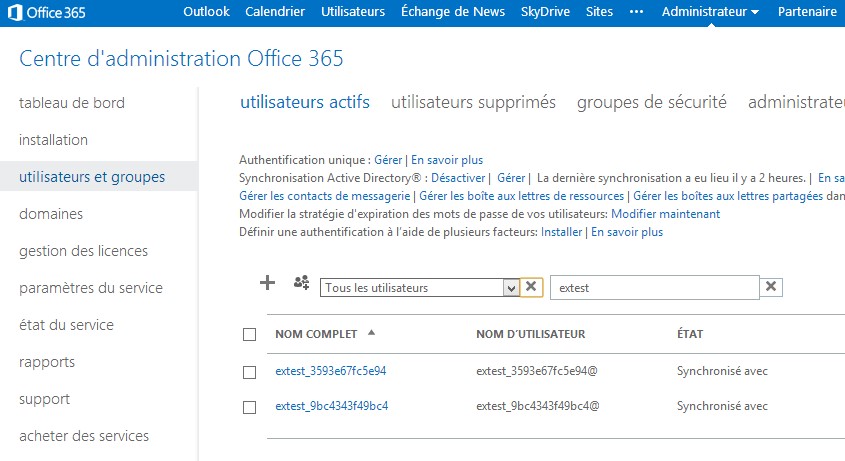
Task: Clear the user filter with X icon
Action: point(531,287)
